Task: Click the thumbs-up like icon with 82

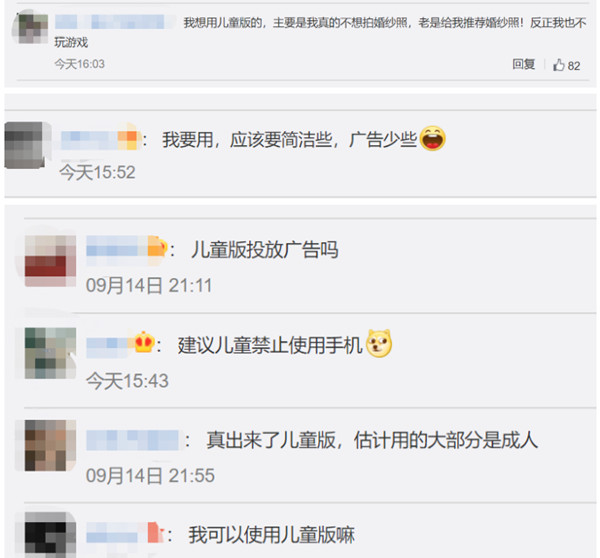Action: 559,65
